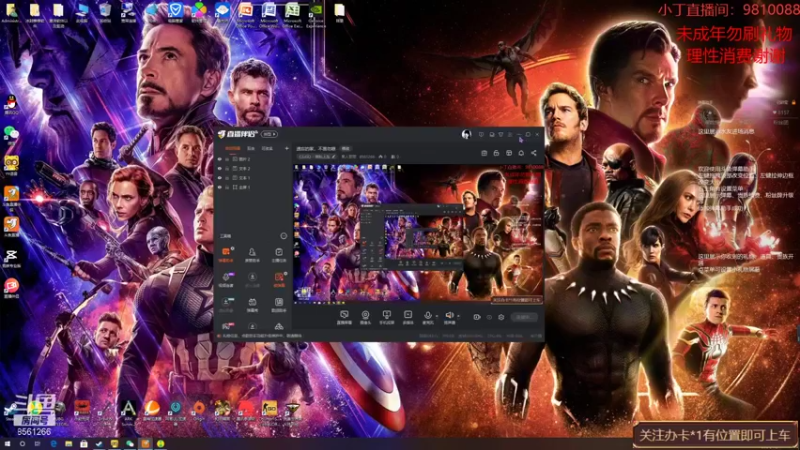Open File Explorer from the taskbar
The image size is (800, 450).
(68, 444)
